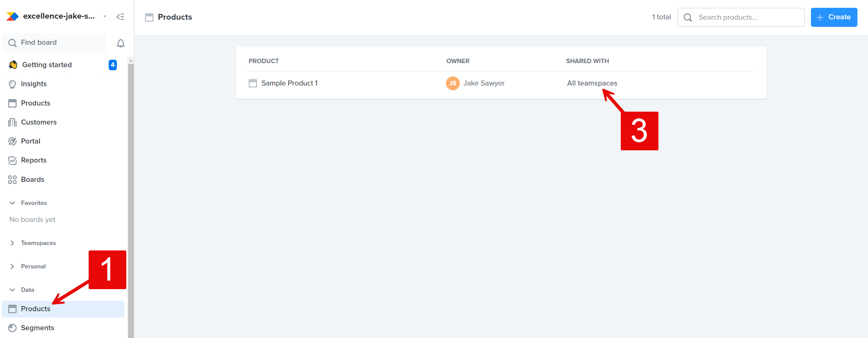Open All teamspaces sharing link

(x=592, y=83)
